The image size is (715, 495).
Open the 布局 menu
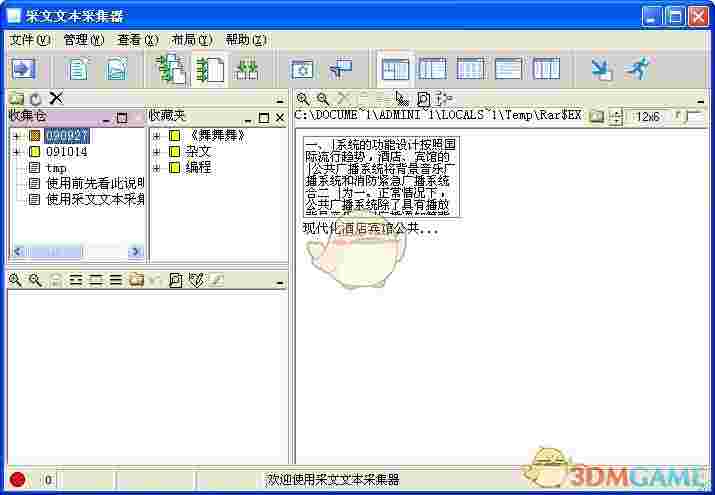(x=192, y=40)
